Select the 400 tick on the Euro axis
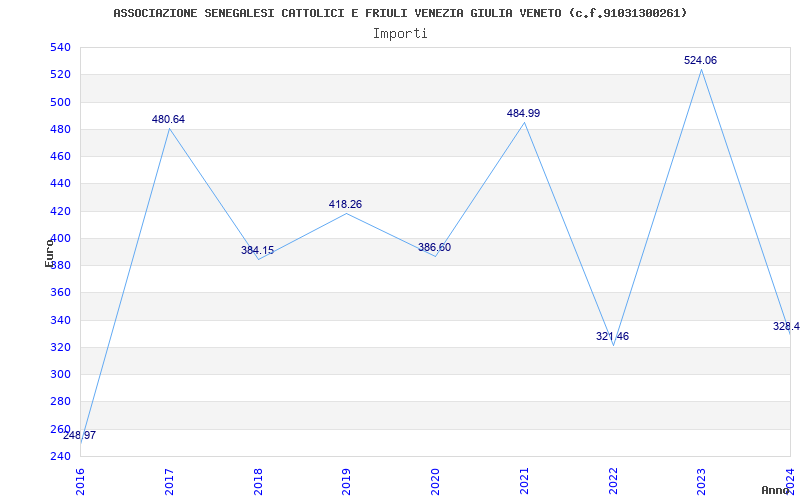This screenshot has width=800, height=500. 60,238
